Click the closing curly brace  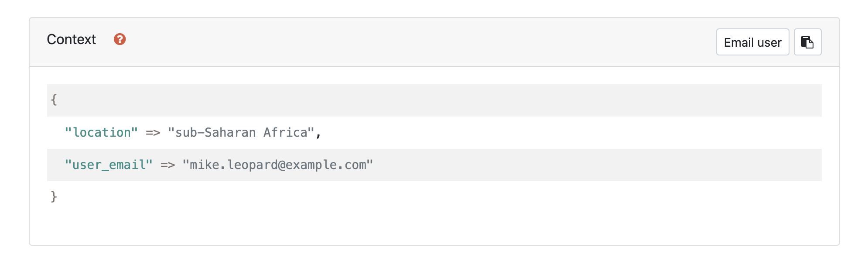click(54, 197)
